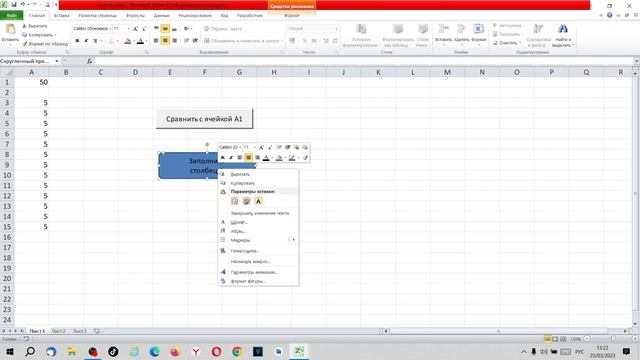Choose Hyperlink (Гиперссылка...) in the context menu

click(258, 251)
